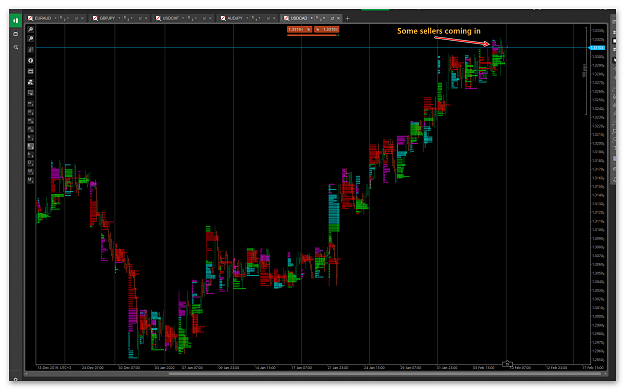Expand symbol dropdown on GBPJPY tab

pos(119,18)
